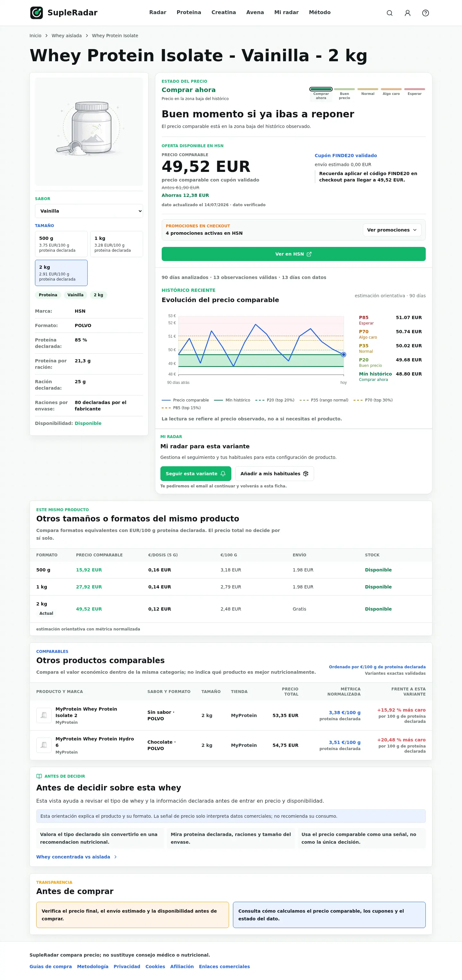This screenshot has width=462, height=980.
Task: Click the 15,92 EUR price in 500 g row
Action: point(89,570)
